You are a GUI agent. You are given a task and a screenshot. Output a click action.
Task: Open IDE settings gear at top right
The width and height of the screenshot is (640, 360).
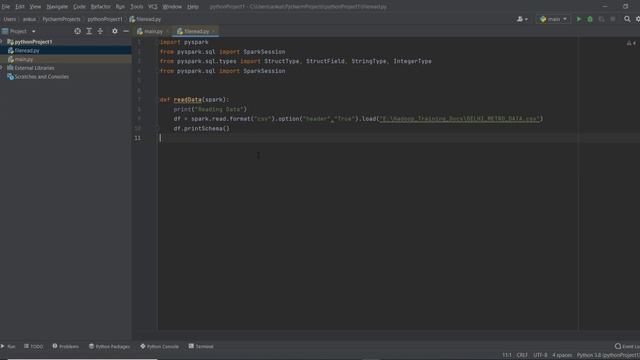(x=638, y=19)
